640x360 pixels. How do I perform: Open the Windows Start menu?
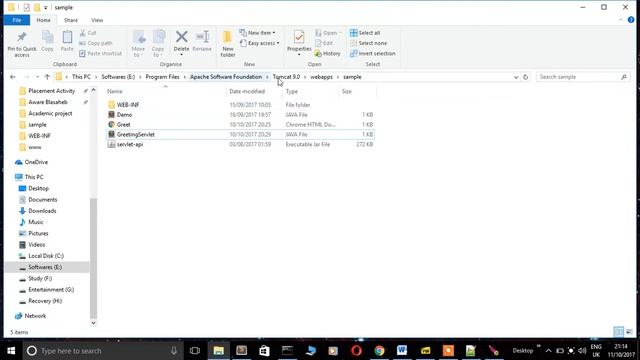[11, 351]
